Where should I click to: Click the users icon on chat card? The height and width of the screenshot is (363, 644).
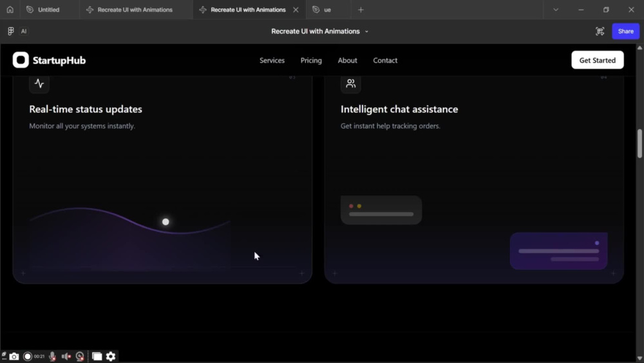coord(350,83)
